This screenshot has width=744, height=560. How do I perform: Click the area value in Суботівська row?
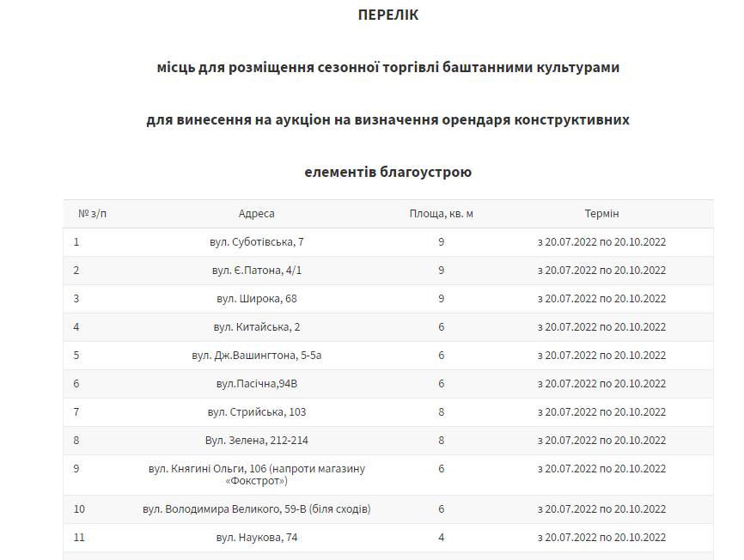click(x=442, y=242)
